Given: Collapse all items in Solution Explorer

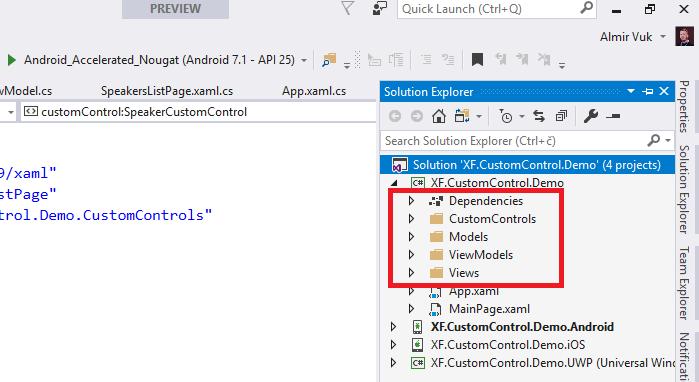Looking at the screenshot, I should point(561,116).
